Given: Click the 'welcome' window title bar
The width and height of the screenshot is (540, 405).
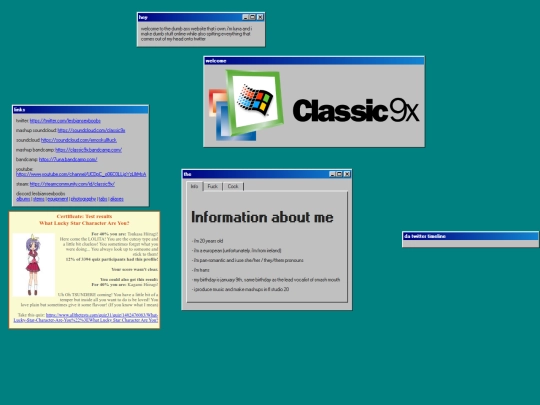Looking at the screenshot, I should pos(314,61).
